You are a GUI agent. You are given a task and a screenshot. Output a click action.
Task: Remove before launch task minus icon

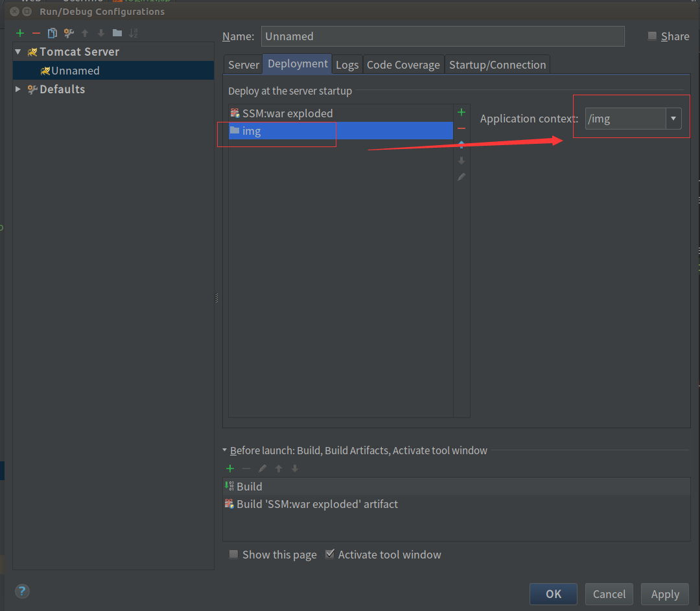pos(246,468)
